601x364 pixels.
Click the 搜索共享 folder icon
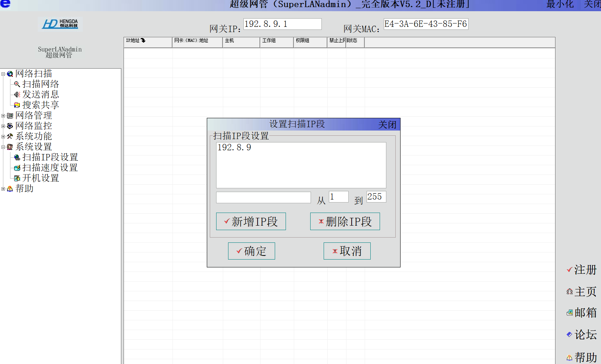(17, 105)
